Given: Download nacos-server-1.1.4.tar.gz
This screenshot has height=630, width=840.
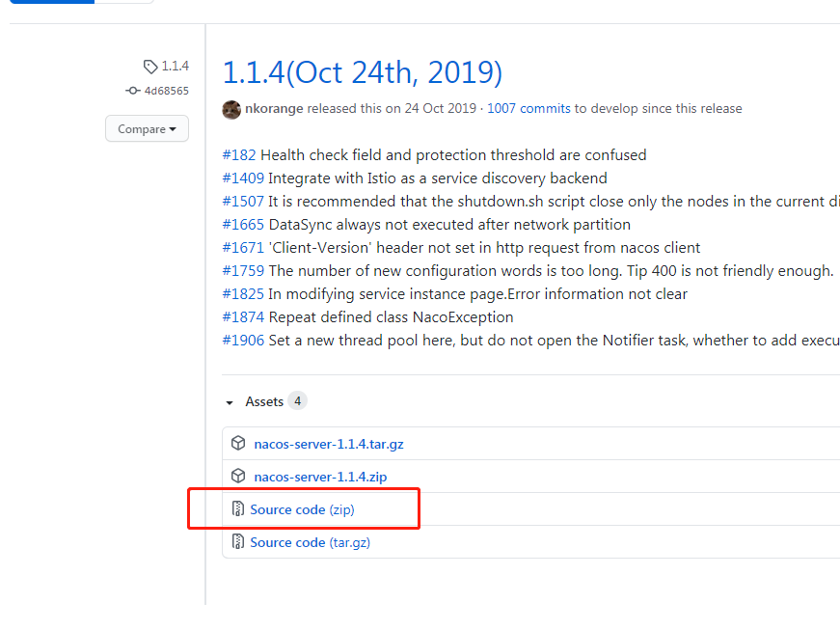Looking at the screenshot, I should click(329, 444).
